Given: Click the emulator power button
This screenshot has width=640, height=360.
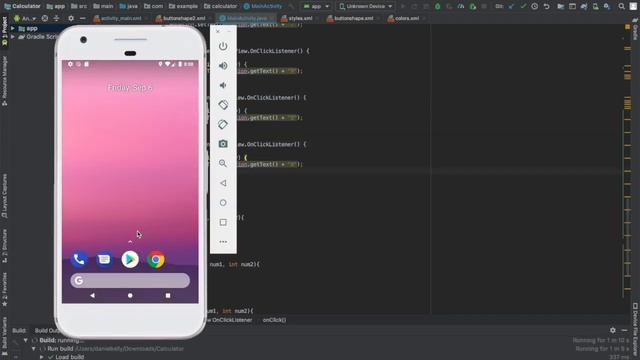Looking at the screenshot, I should click(223, 46).
